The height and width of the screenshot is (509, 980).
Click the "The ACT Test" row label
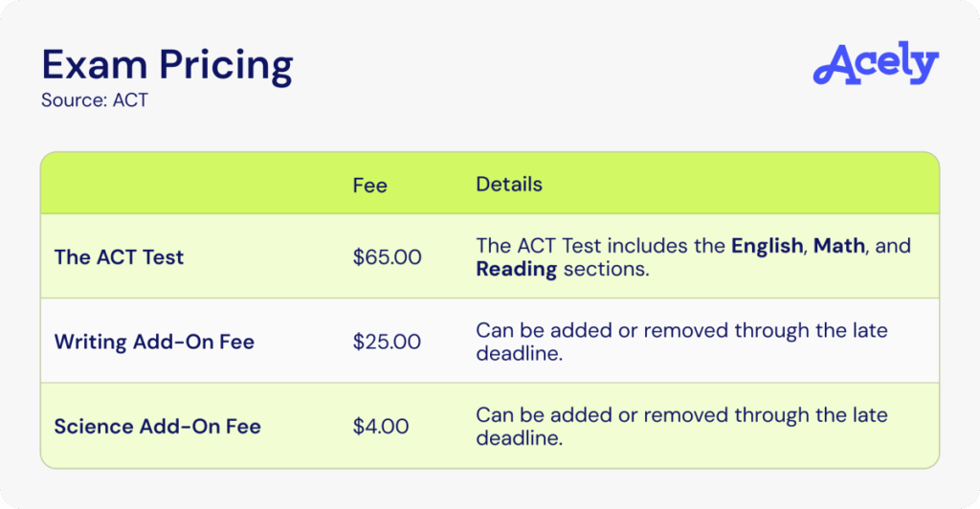pos(119,256)
